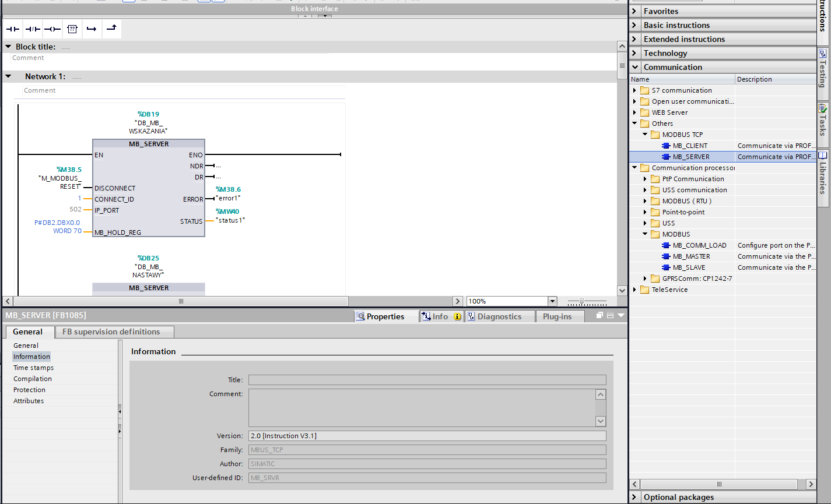Viewport: 831px width, 504px height.
Task: Open a new network branch
Action: 92,29
